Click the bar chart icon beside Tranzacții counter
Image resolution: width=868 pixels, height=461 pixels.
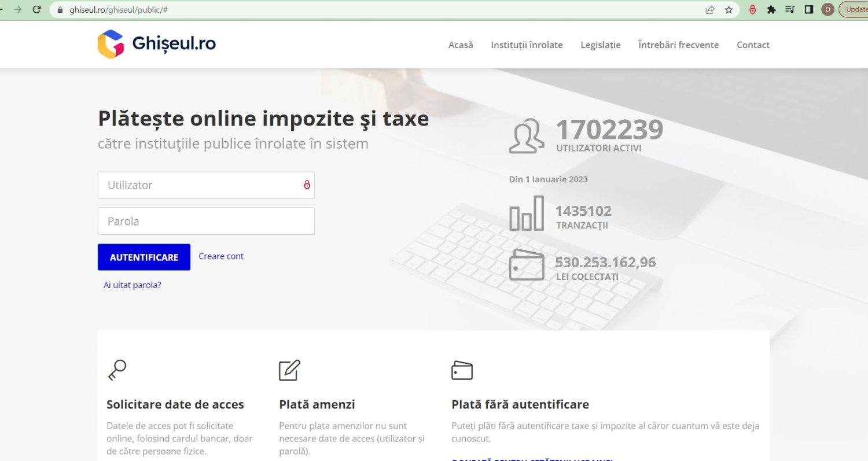coord(527,214)
